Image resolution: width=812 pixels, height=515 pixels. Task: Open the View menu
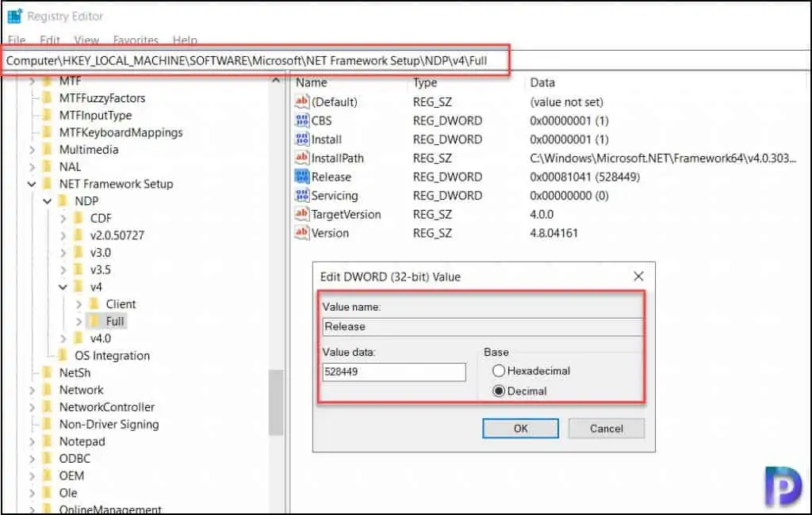(86, 40)
